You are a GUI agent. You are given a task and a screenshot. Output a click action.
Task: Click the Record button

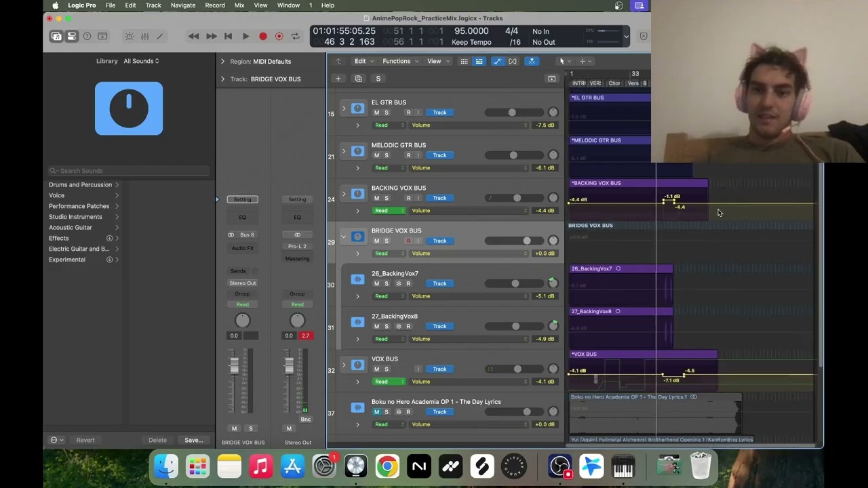tap(263, 36)
